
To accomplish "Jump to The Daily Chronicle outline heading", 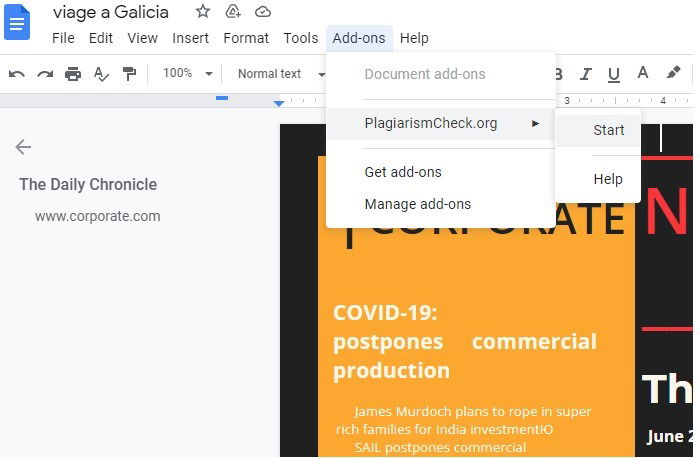I will pos(88,184).
